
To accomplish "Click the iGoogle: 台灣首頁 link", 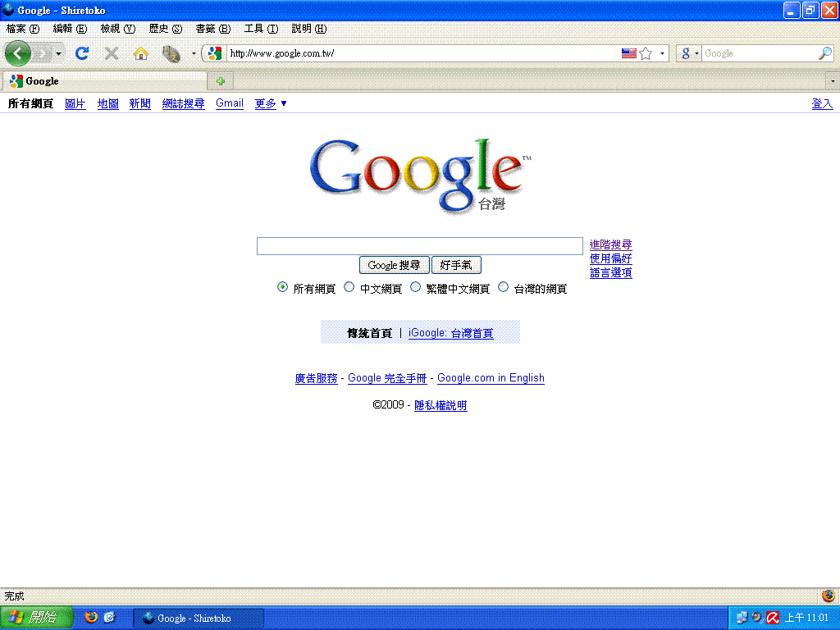I will pos(450,333).
